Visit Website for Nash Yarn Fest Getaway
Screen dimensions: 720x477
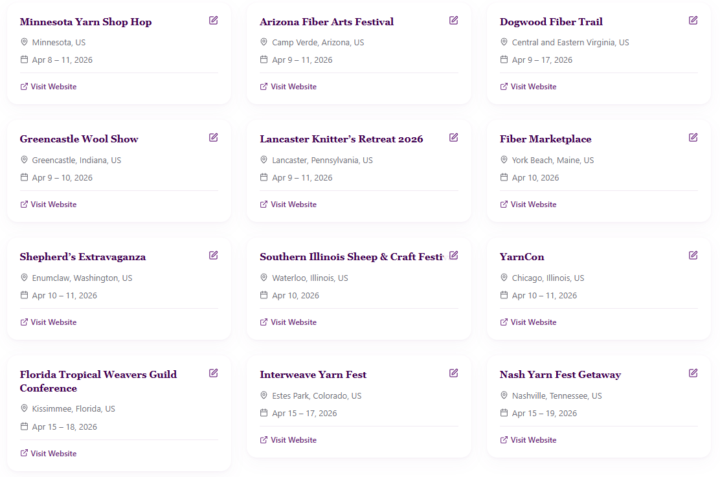point(528,440)
